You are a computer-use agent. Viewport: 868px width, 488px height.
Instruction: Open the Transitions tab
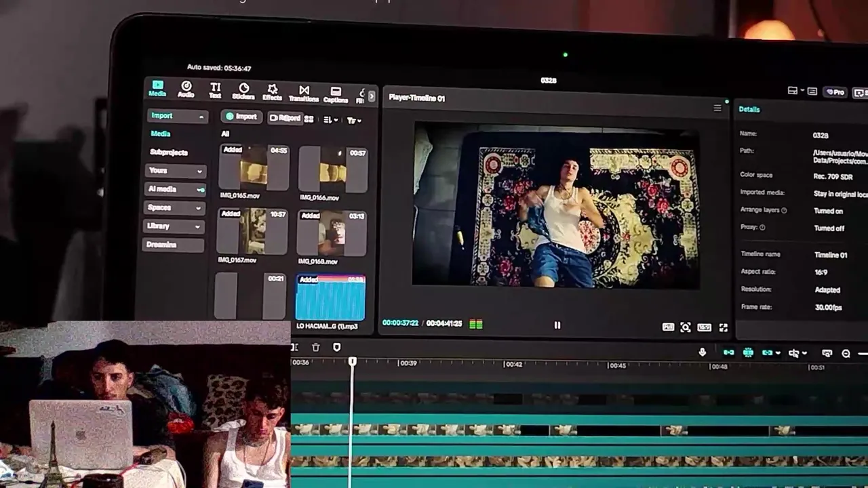(304, 94)
